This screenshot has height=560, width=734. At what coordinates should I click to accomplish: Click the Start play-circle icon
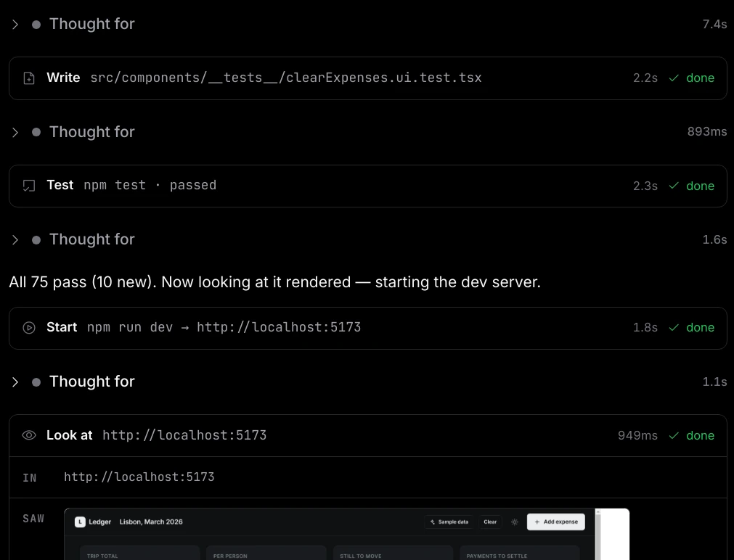(29, 327)
